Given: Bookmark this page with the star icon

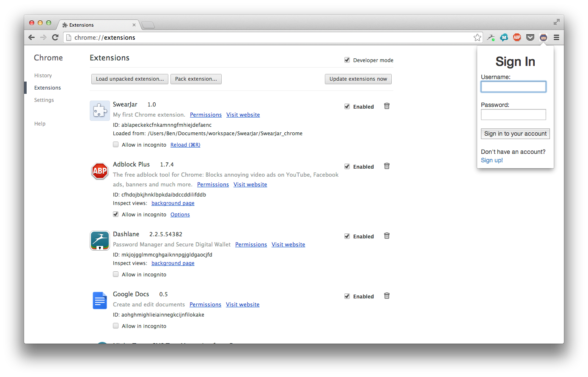Looking at the screenshot, I should (477, 38).
